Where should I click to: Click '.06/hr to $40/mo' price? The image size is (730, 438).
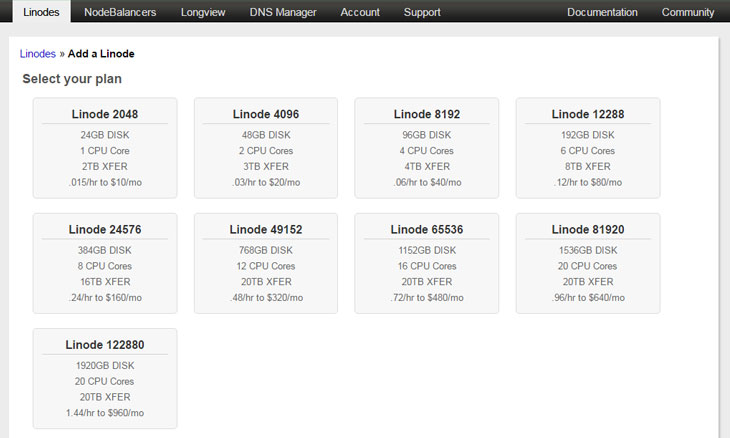pos(427,182)
